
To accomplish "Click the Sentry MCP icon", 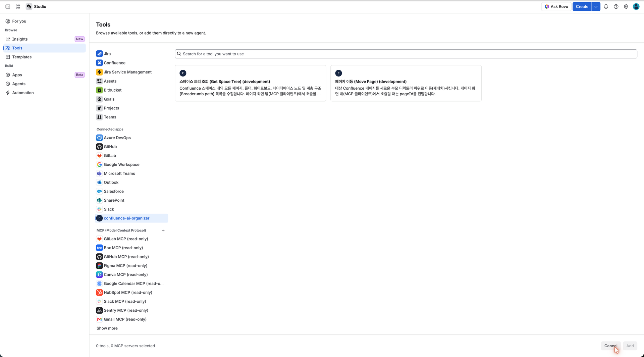I will (99, 310).
